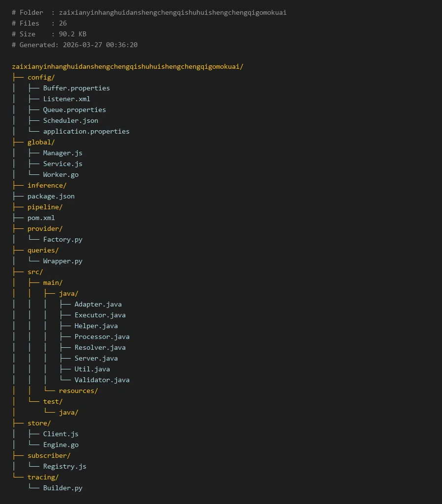442x504 pixels.
Task: Select Buffer.properties in config folder
Action: [x=76, y=88]
